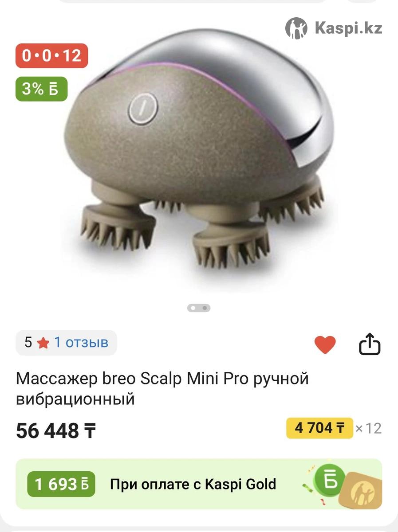
Task: Toggle the red heart favorite button
Action: [x=325, y=345]
